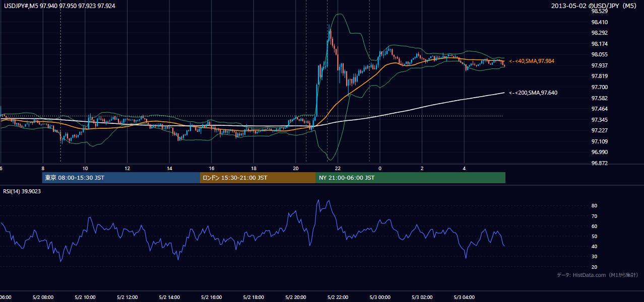The height and width of the screenshot is (302, 644).
Task: Click the 96.990 price axis label
Action: pyautogui.click(x=600, y=152)
